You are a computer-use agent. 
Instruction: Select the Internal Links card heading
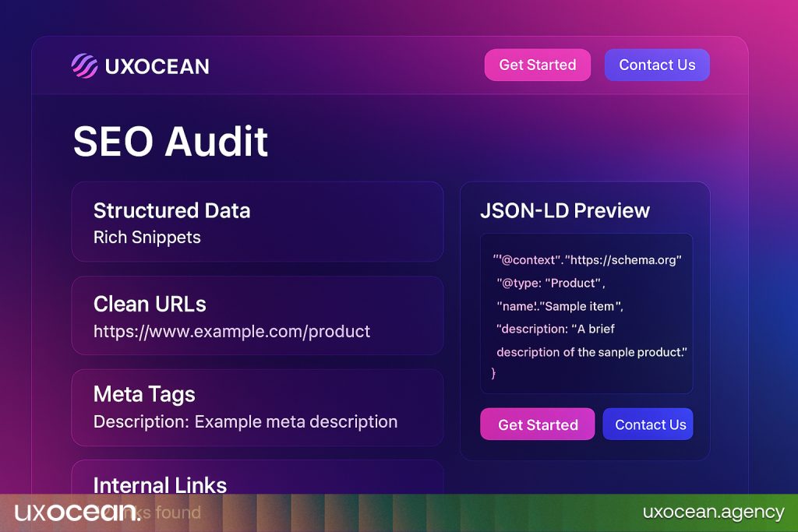[160, 485]
